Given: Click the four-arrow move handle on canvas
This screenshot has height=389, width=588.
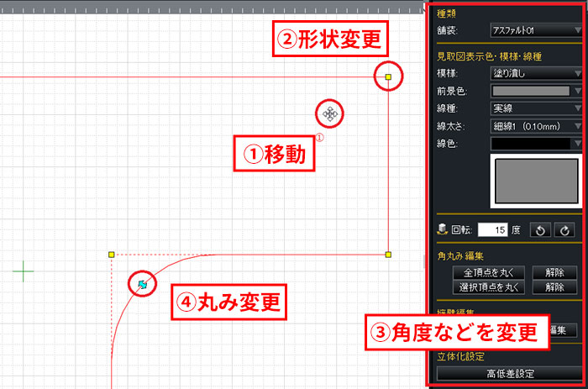Looking at the screenshot, I should (329, 113).
